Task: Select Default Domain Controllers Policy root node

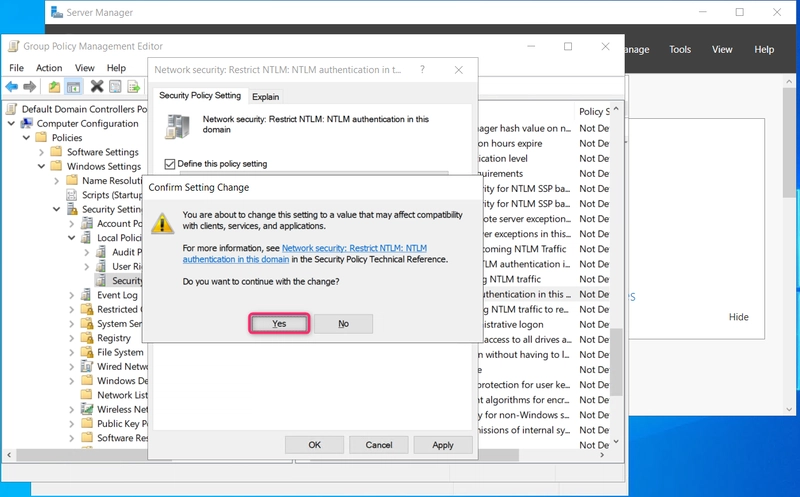Action: (84, 109)
